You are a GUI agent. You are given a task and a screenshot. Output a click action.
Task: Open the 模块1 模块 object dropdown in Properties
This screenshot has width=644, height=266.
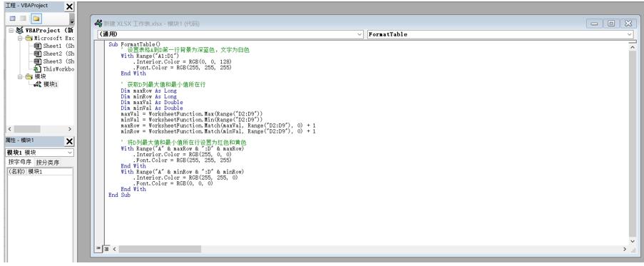pos(39,153)
